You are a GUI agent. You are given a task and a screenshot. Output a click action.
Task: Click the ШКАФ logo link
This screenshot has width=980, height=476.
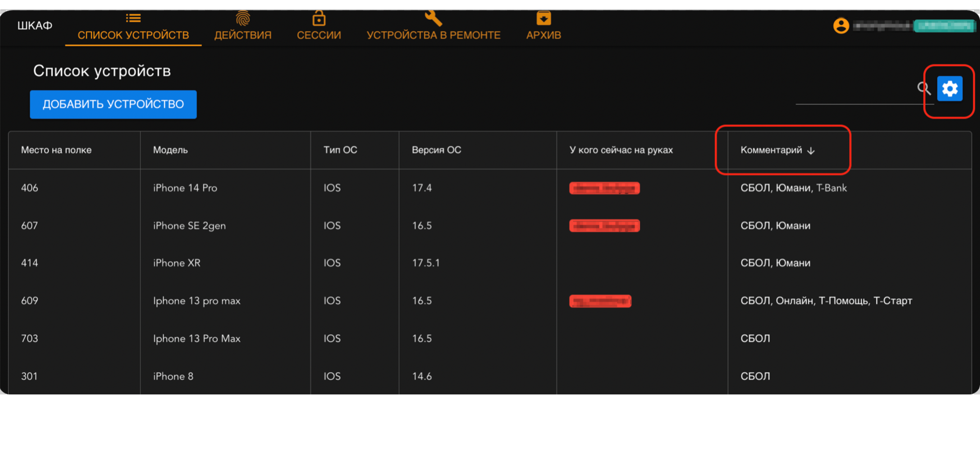pyautogui.click(x=35, y=26)
